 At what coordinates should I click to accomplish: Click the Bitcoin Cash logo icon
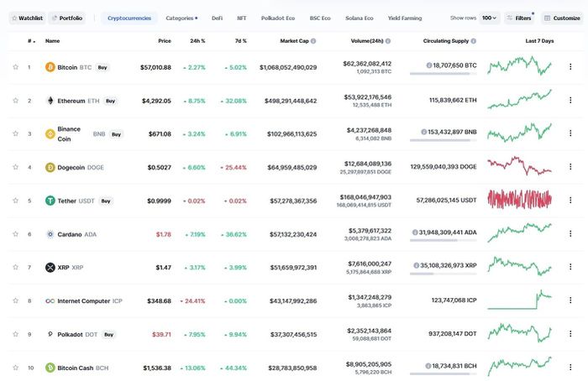pyautogui.click(x=50, y=368)
